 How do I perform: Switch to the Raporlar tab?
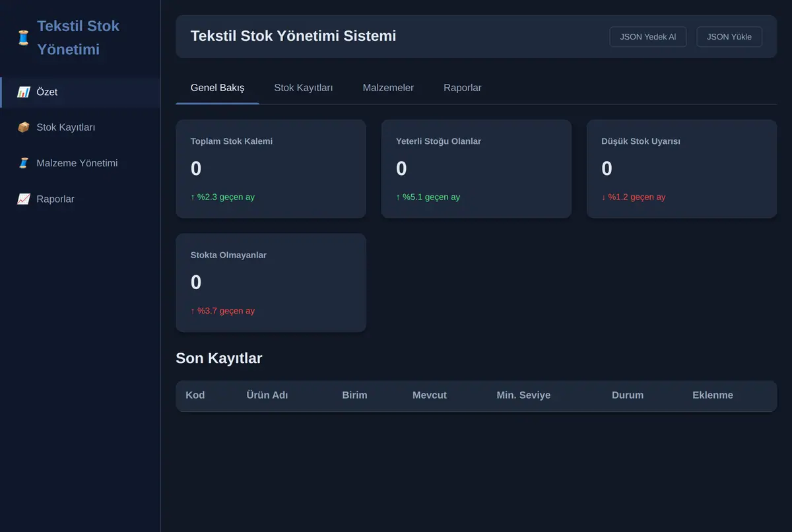pos(462,88)
